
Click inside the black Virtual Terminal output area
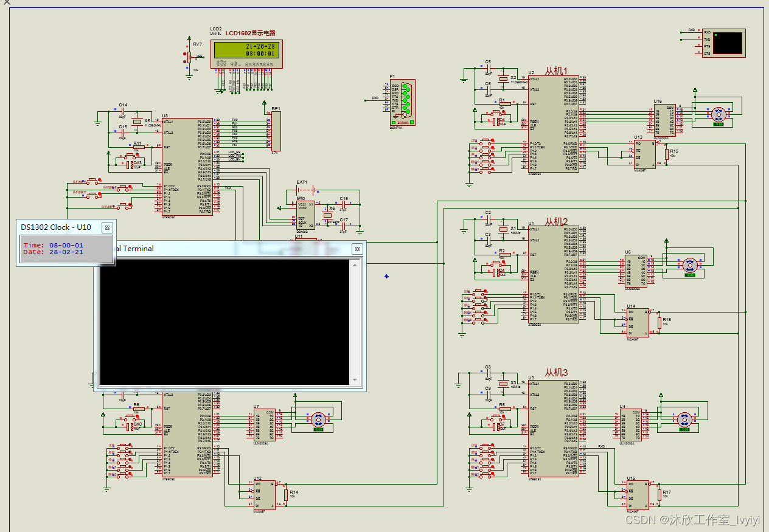click(x=226, y=322)
